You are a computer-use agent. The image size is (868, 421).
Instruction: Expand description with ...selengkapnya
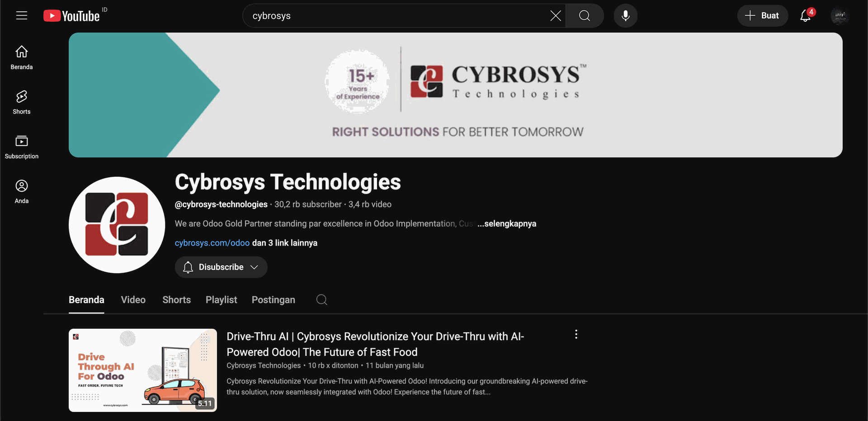507,223
